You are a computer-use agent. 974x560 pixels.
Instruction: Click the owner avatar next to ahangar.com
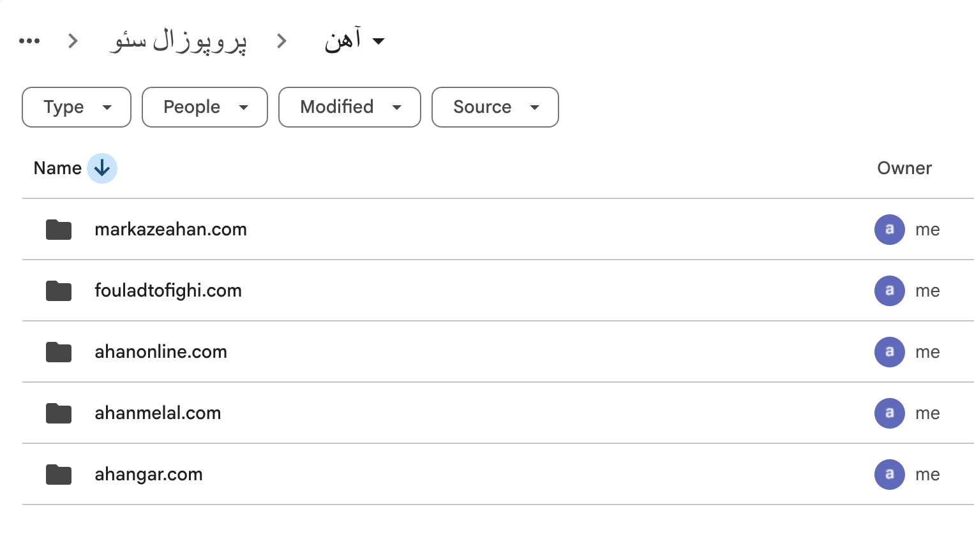coord(889,475)
